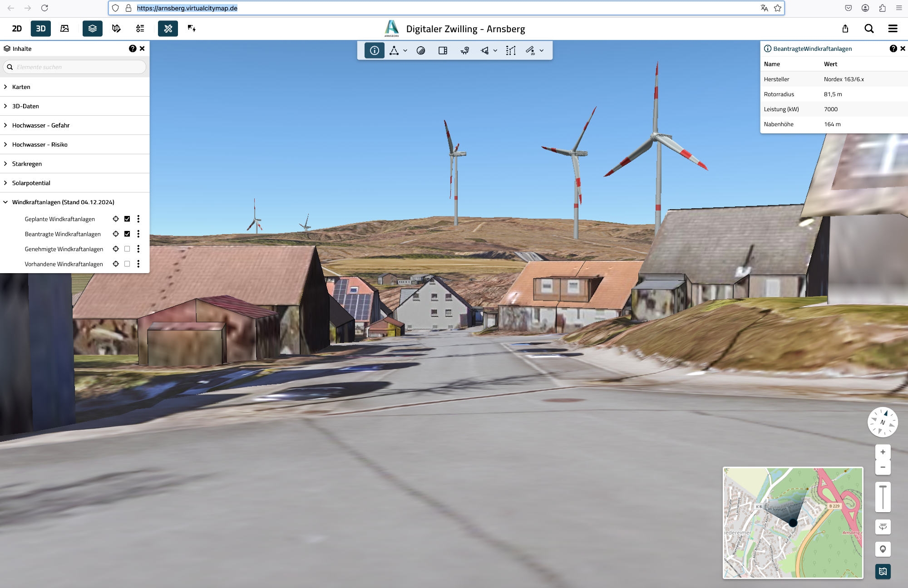Click the layers content panel icon
The height and width of the screenshot is (588, 908).
93,29
